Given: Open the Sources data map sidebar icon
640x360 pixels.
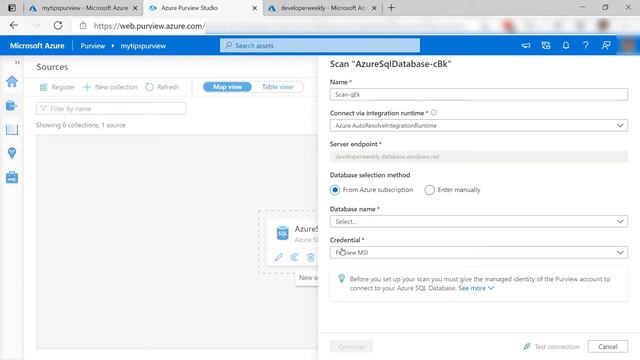Looking at the screenshot, I should pos(11,106).
